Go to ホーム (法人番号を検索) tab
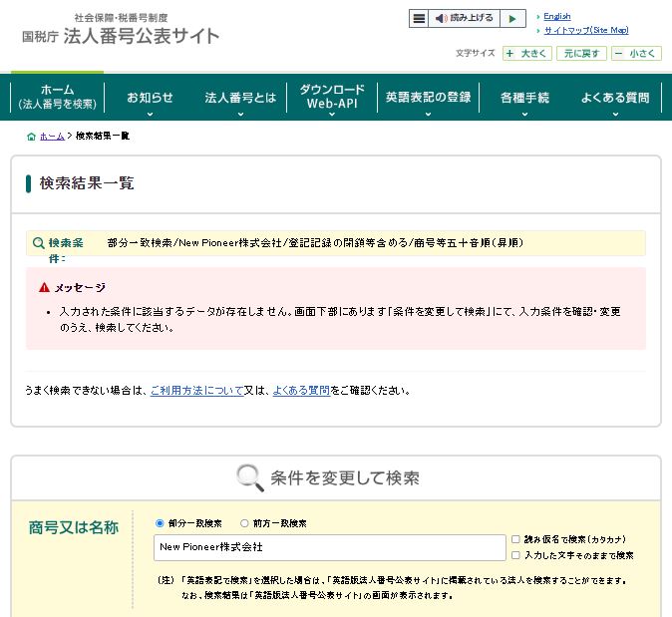Viewport: 672px width, 617px height. [x=57, y=97]
